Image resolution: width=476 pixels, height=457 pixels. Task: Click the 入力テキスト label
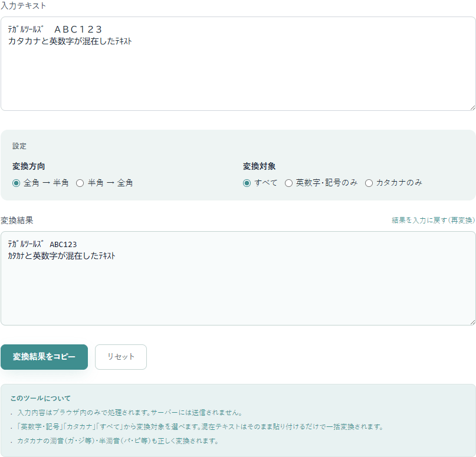tap(23, 6)
